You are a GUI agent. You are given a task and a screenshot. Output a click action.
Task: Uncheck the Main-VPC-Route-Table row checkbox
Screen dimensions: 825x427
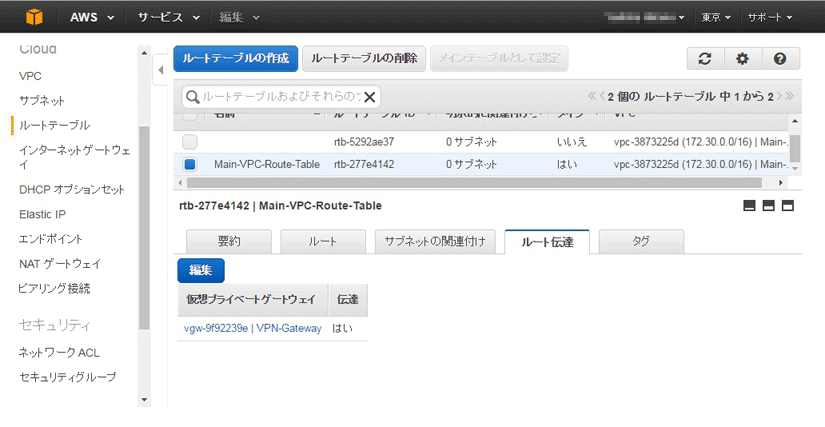coord(190,164)
